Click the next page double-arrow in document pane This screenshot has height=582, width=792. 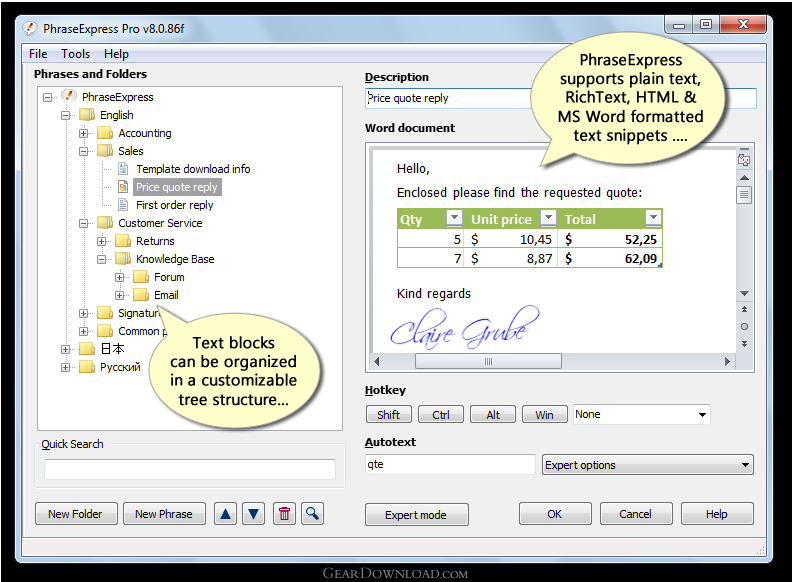tap(744, 344)
